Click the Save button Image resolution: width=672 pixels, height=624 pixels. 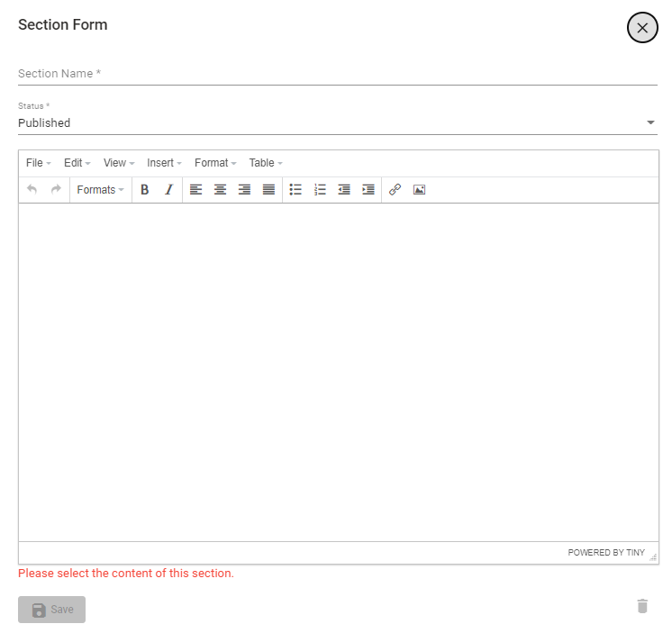coord(52,610)
